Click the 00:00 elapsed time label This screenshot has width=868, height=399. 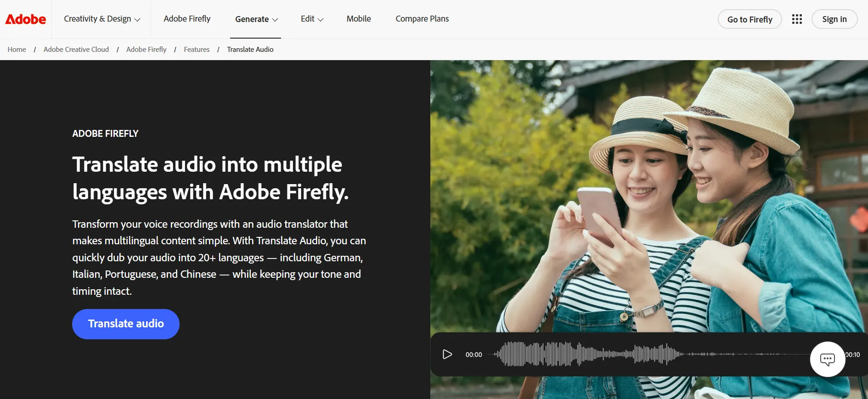click(473, 354)
